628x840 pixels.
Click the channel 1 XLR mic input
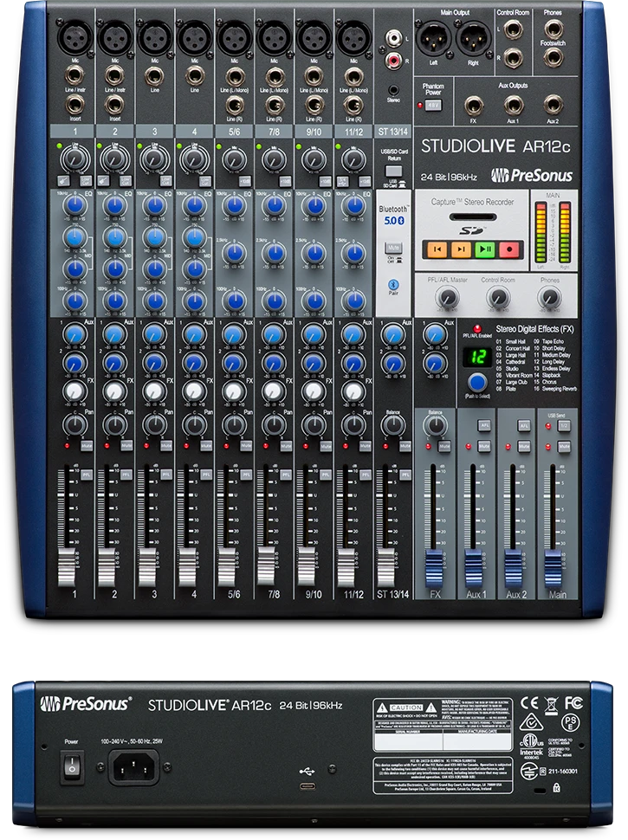pyautogui.click(x=75, y=37)
